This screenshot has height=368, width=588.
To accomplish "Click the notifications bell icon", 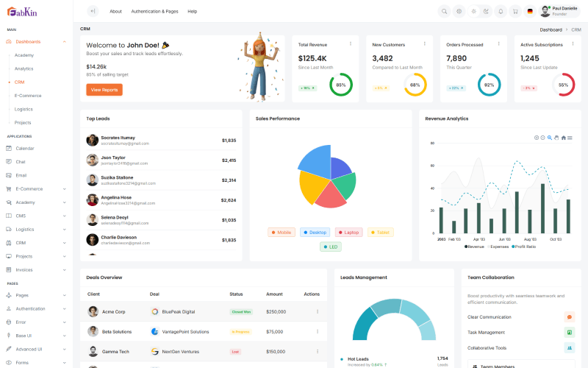I will coord(501,11).
